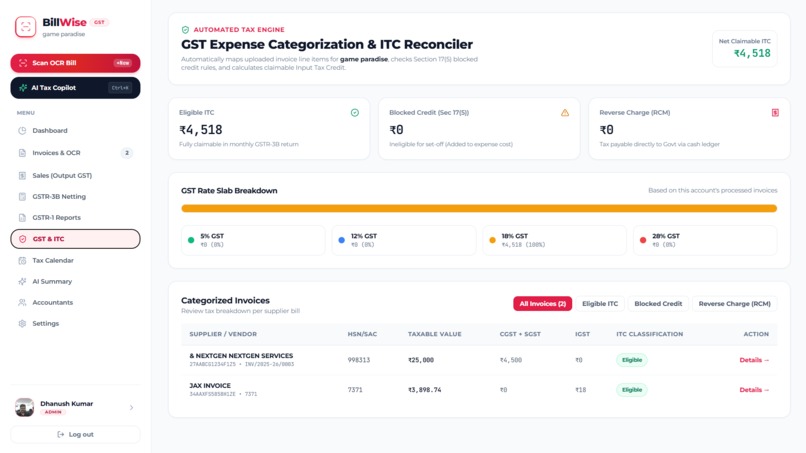Select the All Invoices (2) tab

coord(542,304)
